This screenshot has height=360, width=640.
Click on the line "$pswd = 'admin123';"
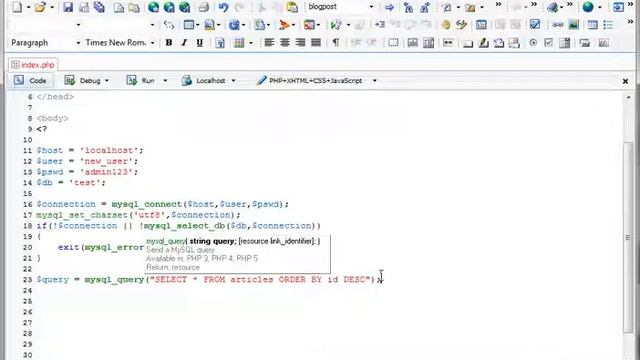(87, 172)
